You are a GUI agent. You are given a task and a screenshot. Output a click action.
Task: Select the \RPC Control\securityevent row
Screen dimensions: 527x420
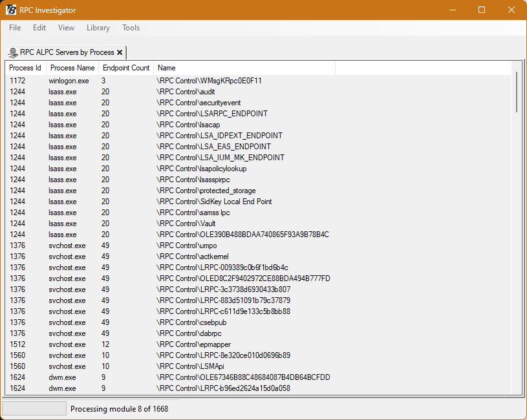[x=258, y=103]
